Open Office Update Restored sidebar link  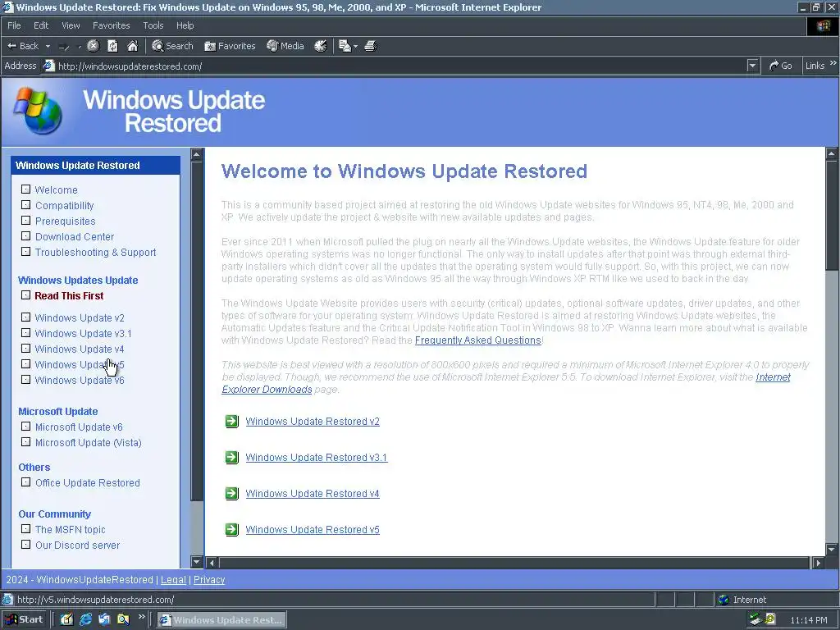coord(87,482)
